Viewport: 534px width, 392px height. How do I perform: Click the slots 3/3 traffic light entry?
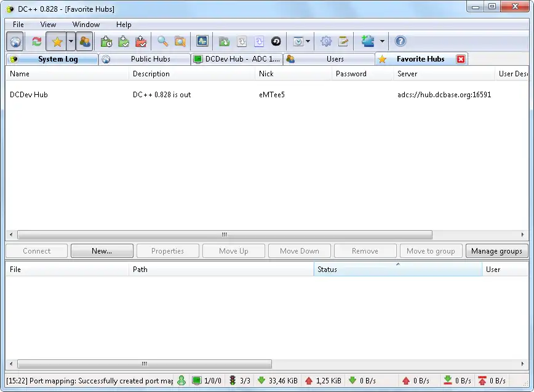[x=240, y=380]
